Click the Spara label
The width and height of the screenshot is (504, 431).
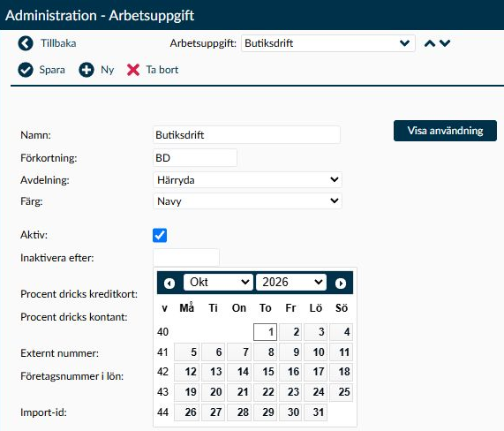(52, 70)
